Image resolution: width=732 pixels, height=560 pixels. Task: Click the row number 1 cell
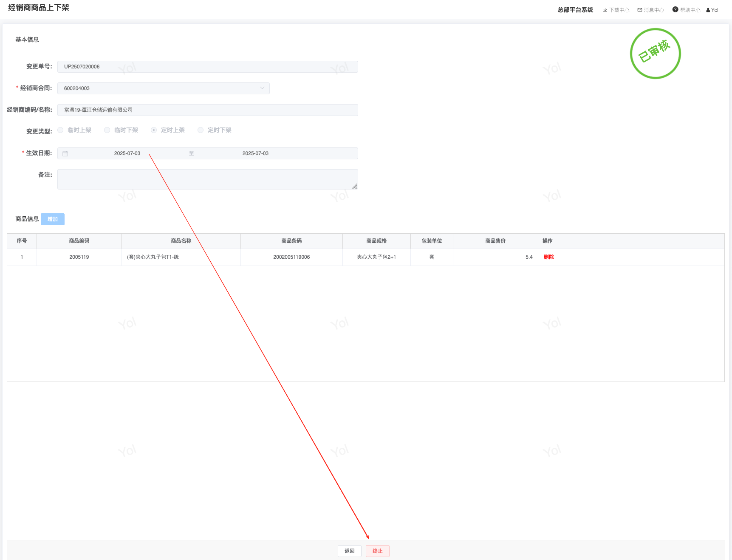coord(22,257)
